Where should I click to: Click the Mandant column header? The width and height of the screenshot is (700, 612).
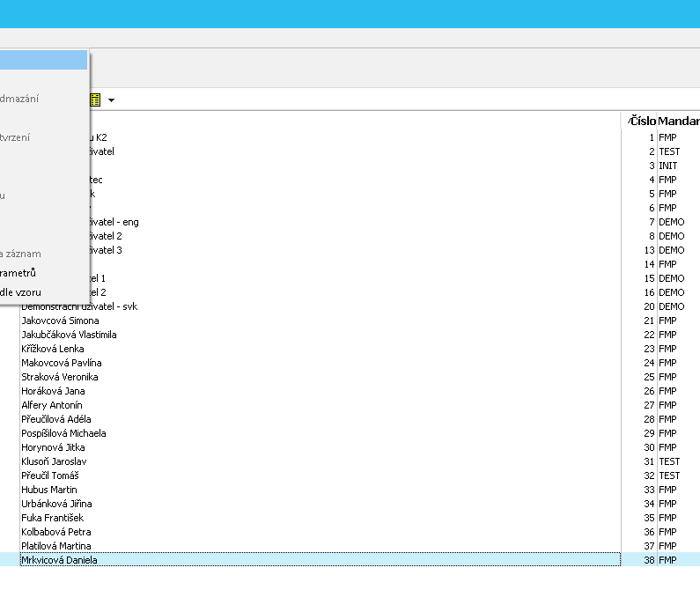(678, 121)
